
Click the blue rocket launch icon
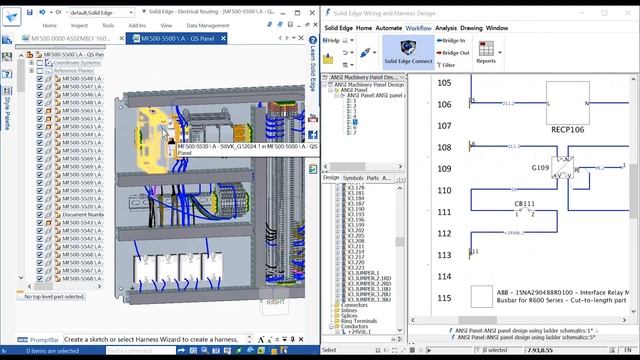(365, 53)
